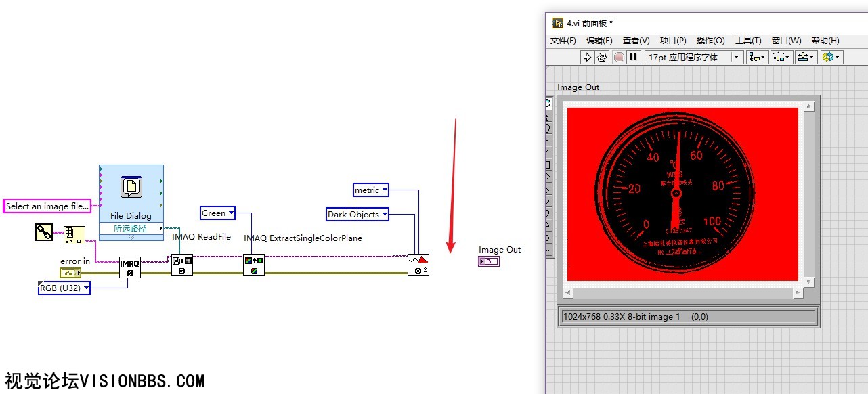
Task: Open the metric method dropdown
Action: pos(371,190)
